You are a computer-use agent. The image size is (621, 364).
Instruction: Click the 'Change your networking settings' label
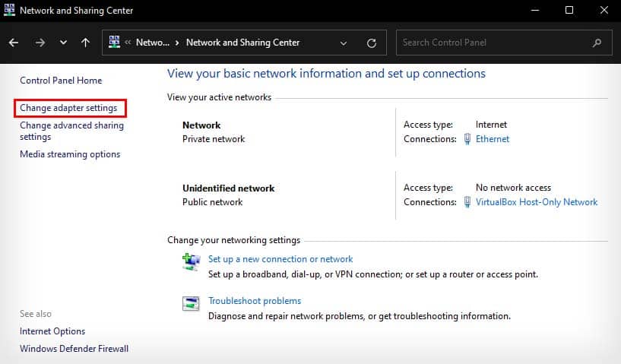point(233,240)
